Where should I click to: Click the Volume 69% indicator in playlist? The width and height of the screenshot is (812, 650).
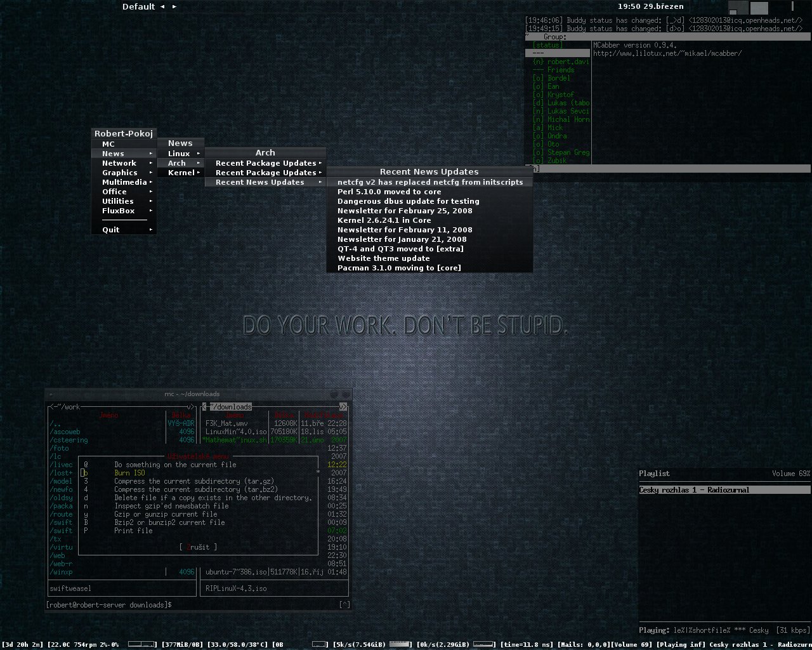[x=790, y=474]
